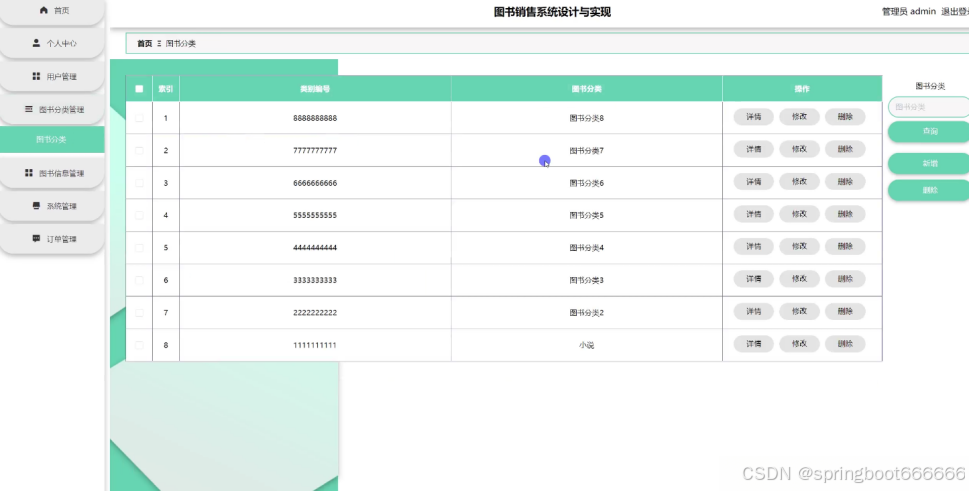Check the checkbox for row 8888888888
This screenshot has height=491, width=969.
(139, 118)
